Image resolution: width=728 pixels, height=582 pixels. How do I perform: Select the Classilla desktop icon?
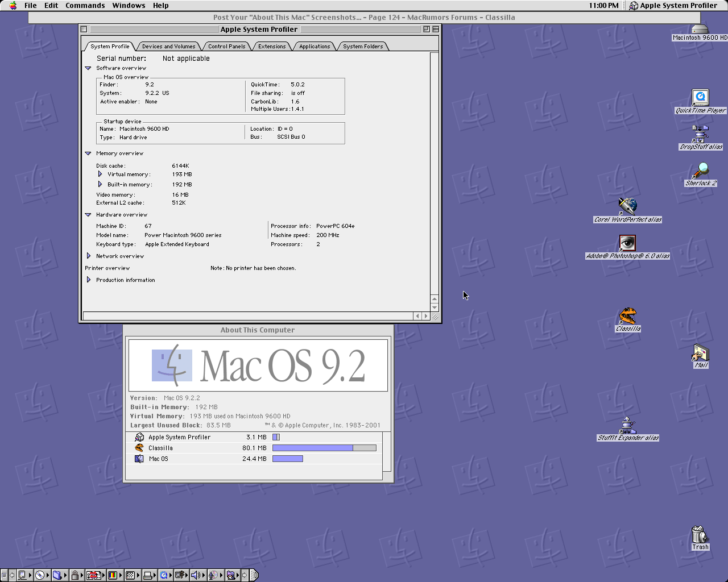(627, 316)
